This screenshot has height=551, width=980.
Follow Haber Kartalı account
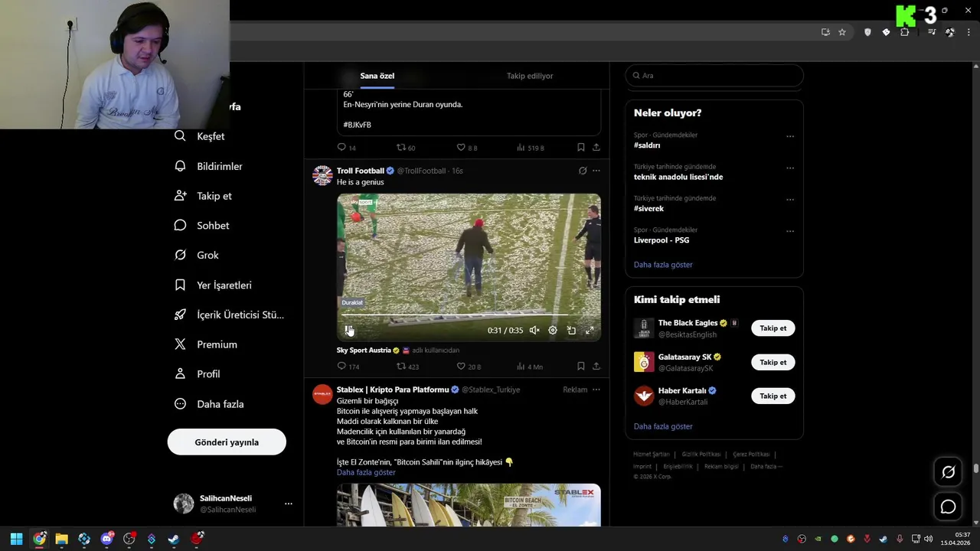click(773, 396)
